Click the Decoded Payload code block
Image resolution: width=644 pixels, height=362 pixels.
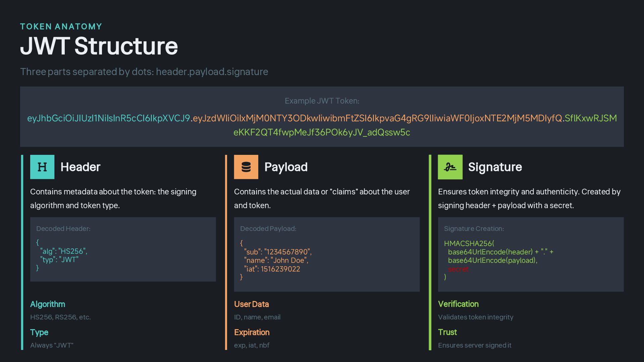click(326, 254)
